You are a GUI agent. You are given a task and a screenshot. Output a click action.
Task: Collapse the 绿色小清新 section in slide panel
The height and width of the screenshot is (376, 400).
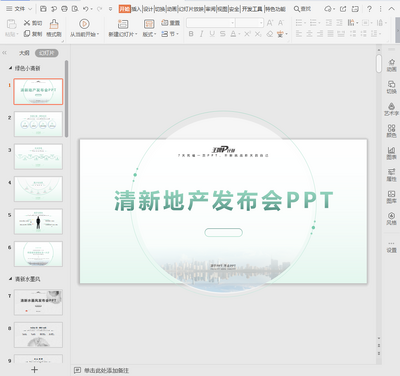10,68
